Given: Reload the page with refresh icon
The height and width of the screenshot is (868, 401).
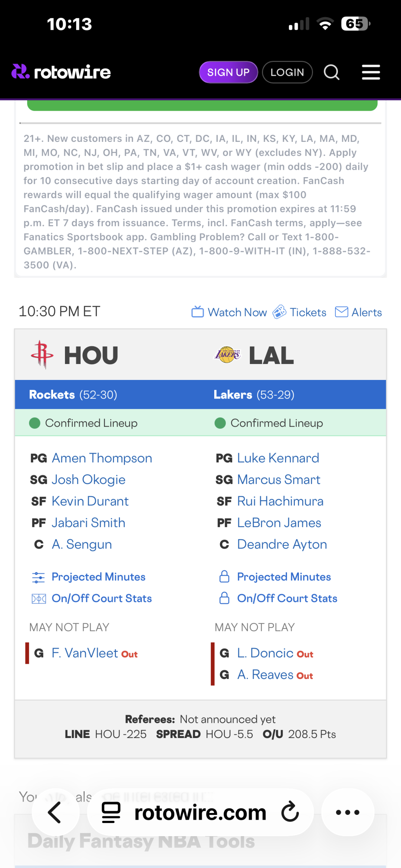Looking at the screenshot, I should [290, 812].
